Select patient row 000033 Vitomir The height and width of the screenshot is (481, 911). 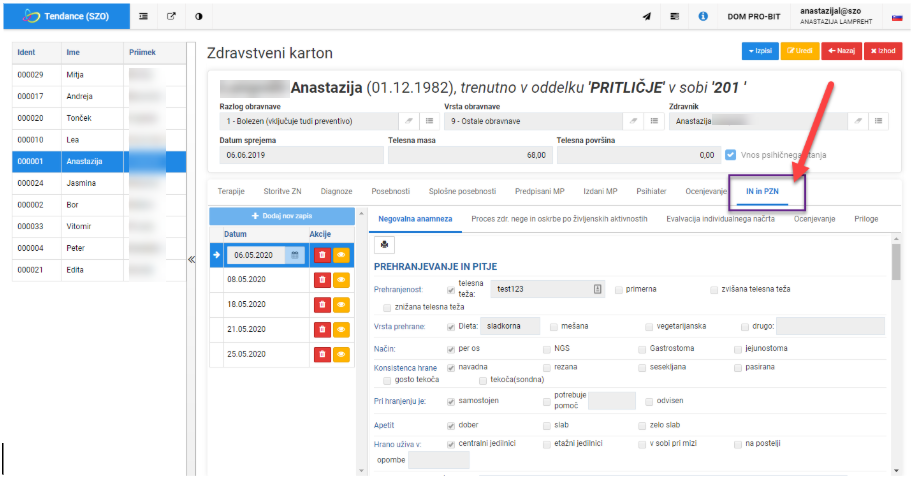coord(99,227)
